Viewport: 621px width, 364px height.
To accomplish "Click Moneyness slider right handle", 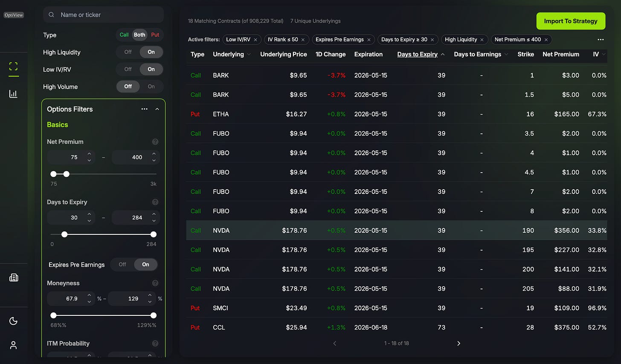I will point(154,315).
